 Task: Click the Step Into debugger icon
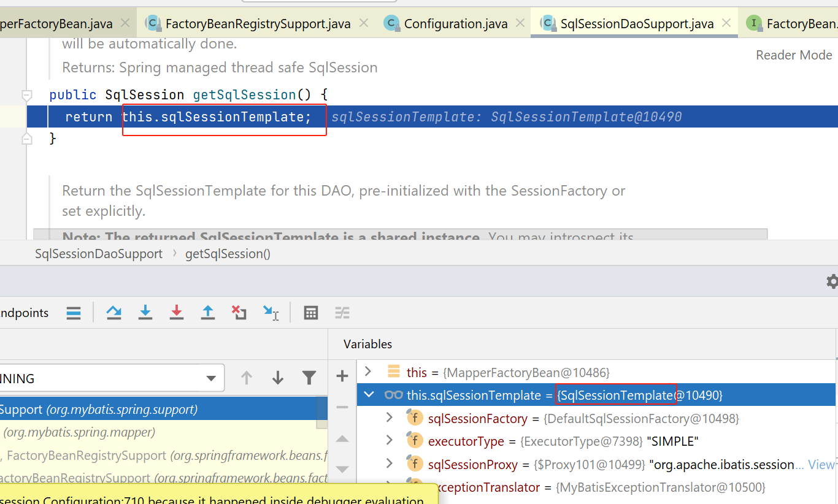145,313
